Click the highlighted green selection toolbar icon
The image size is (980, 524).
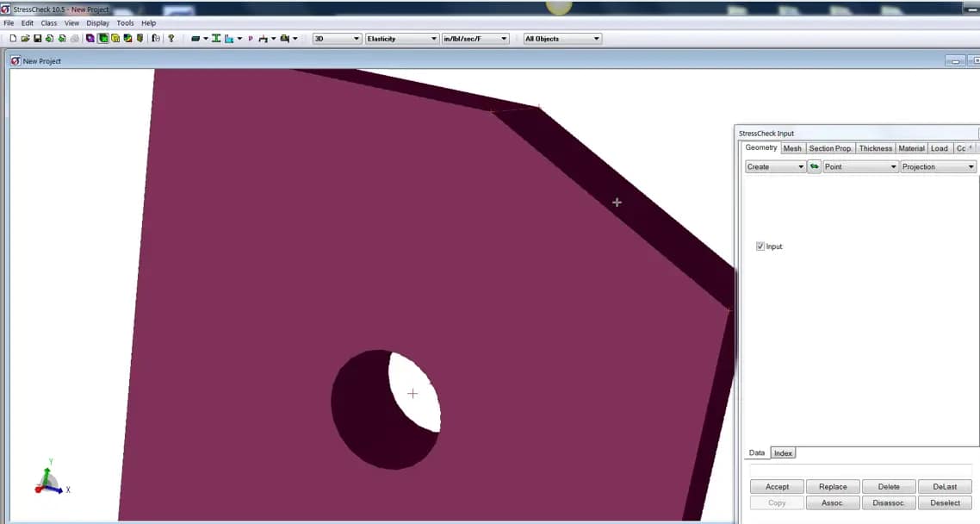pyautogui.click(x=104, y=38)
